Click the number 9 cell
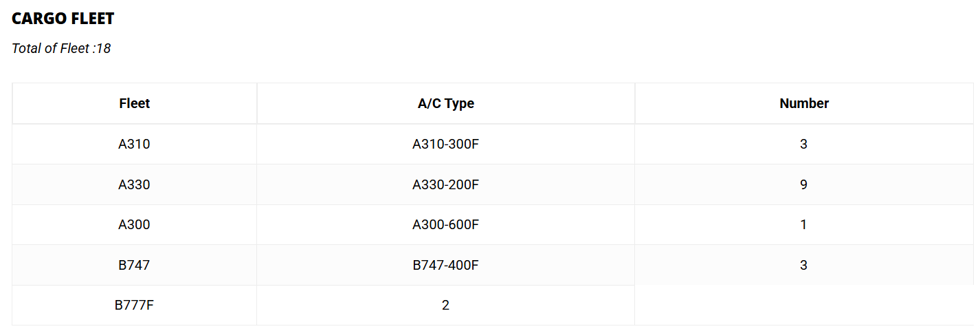This screenshot has height=331, width=980. (x=804, y=184)
